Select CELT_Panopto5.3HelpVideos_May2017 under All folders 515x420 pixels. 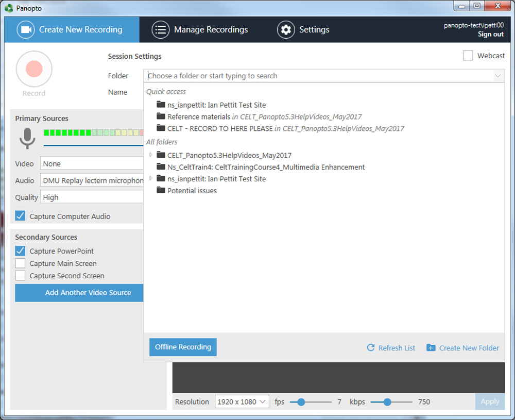click(x=229, y=155)
